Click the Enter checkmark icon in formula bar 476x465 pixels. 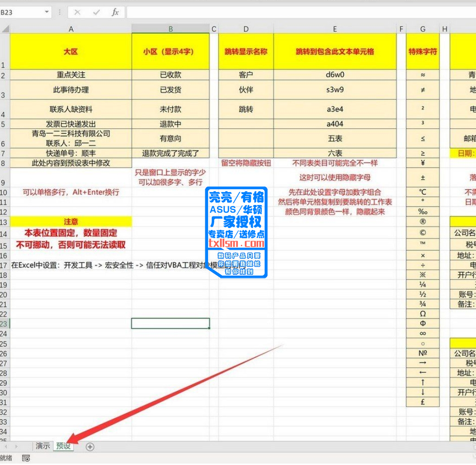96,13
